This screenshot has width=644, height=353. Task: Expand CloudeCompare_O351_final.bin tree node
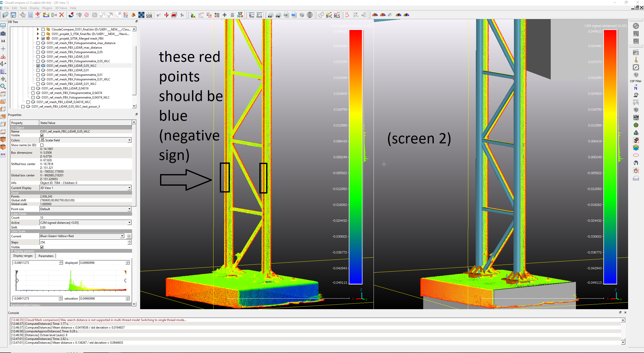point(38,29)
